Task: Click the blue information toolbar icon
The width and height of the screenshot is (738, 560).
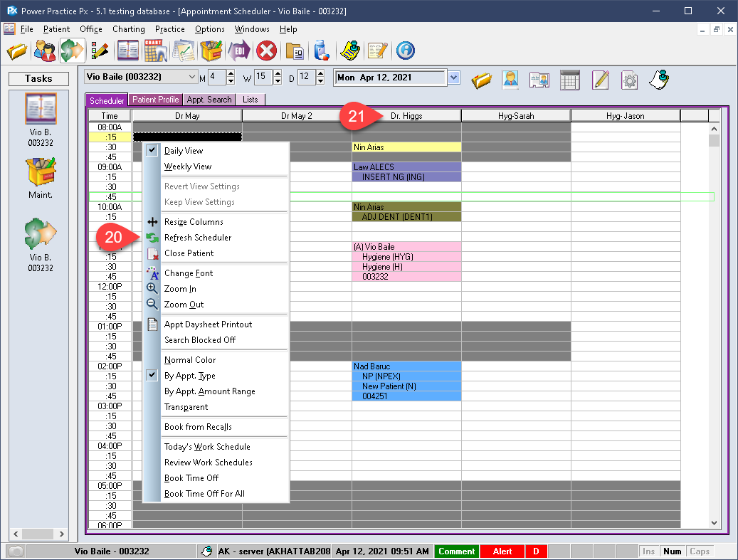Action: tap(405, 51)
